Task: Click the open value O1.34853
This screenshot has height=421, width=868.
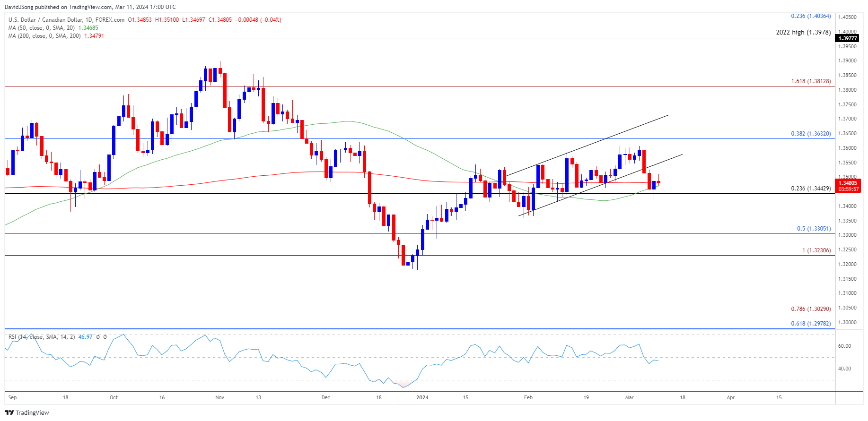Action: coord(140,20)
